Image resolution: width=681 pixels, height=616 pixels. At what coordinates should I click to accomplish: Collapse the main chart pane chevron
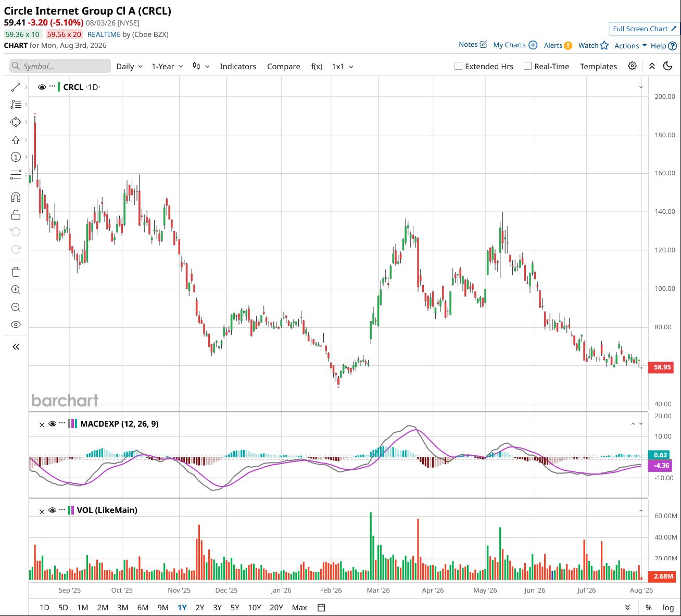[x=641, y=87]
